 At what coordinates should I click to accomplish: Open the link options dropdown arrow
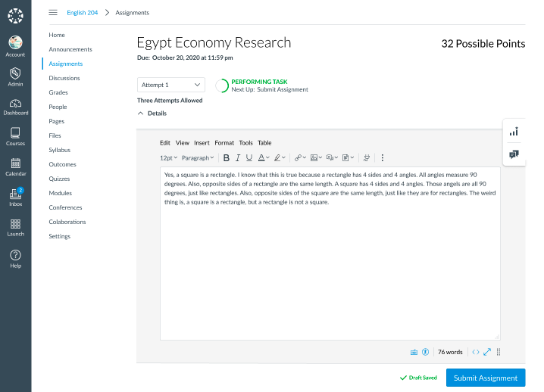point(305,158)
